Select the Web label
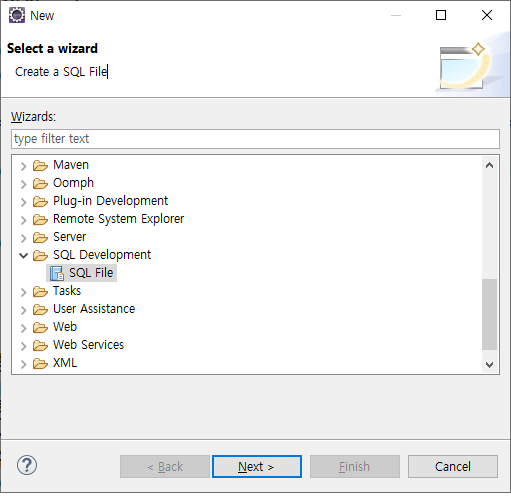Image resolution: width=511 pixels, height=499 pixels. [x=65, y=327]
